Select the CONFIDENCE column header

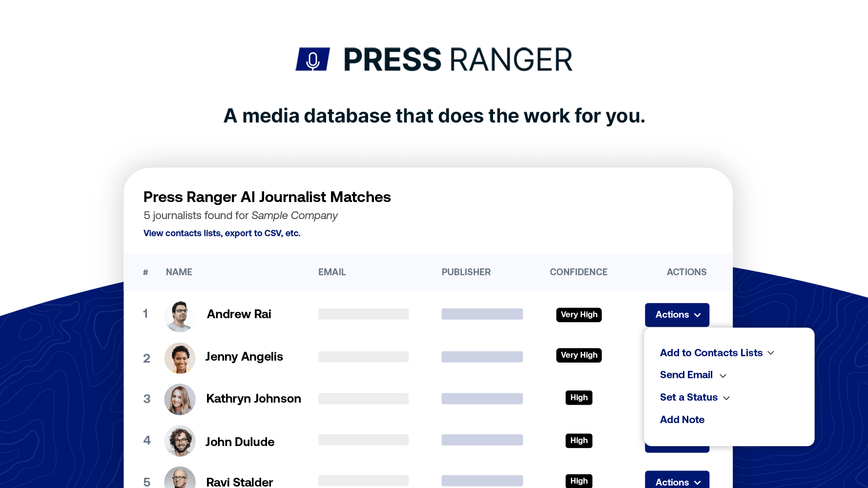579,272
